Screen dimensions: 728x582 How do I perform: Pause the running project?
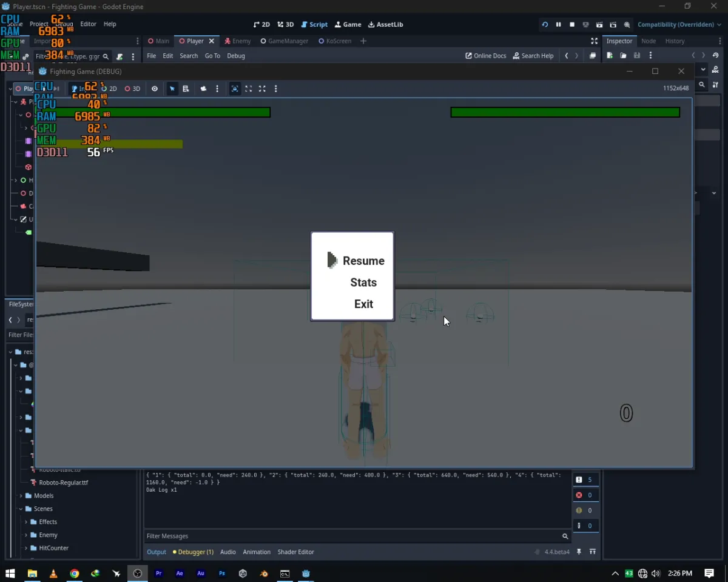(x=558, y=24)
